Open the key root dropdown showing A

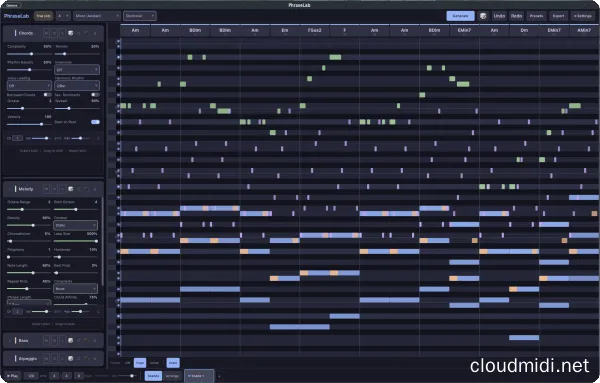click(64, 16)
